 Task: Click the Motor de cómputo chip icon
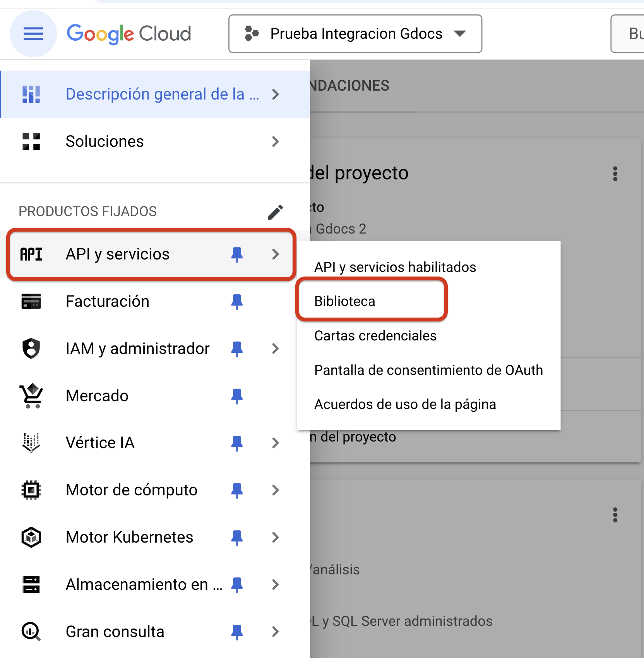pyautogui.click(x=31, y=490)
